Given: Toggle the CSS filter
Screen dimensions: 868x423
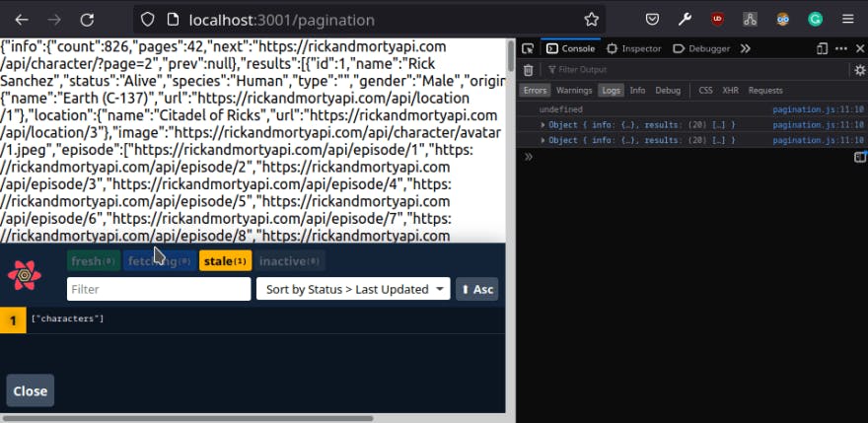Looking at the screenshot, I should click(705, 91).
